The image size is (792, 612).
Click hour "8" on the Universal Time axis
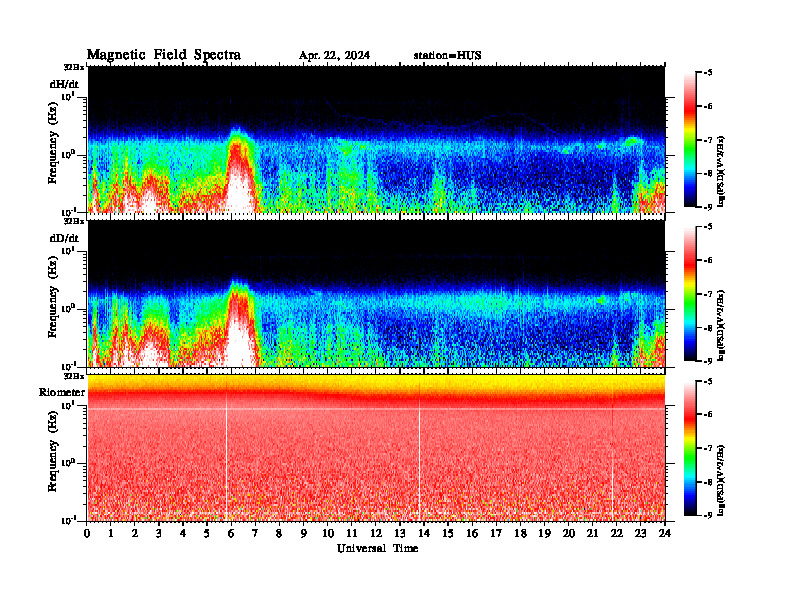(x=279, y=533)
